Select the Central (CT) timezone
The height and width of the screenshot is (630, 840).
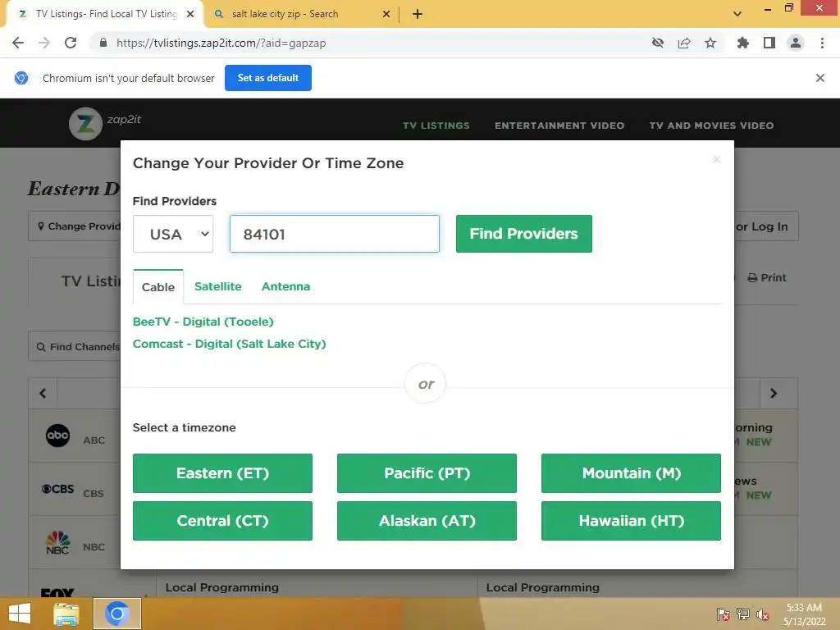pos(222,521)
